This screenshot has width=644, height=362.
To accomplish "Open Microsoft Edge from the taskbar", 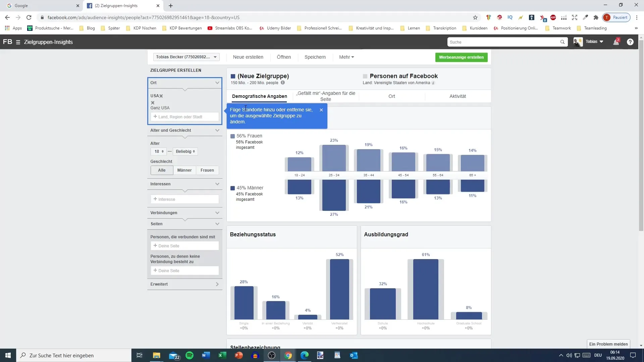I will [x=305, y=355].
